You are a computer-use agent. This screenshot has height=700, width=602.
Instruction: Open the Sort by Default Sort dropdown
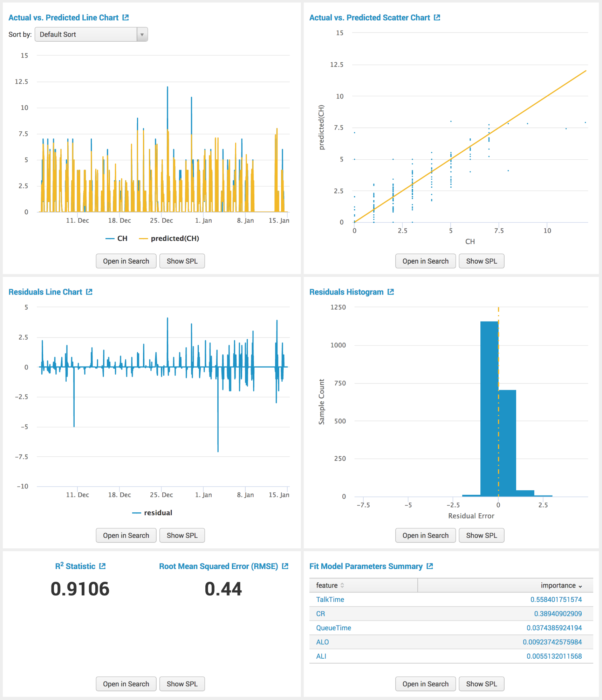(x=86, y=34)
